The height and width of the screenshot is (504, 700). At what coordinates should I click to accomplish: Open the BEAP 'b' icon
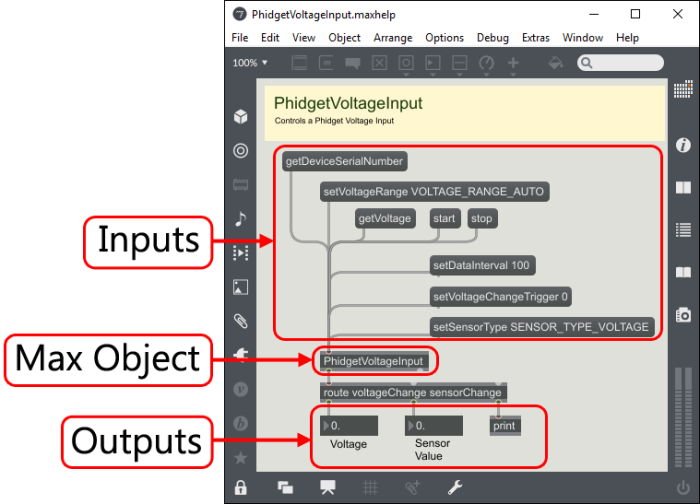(x=241, y=423)
